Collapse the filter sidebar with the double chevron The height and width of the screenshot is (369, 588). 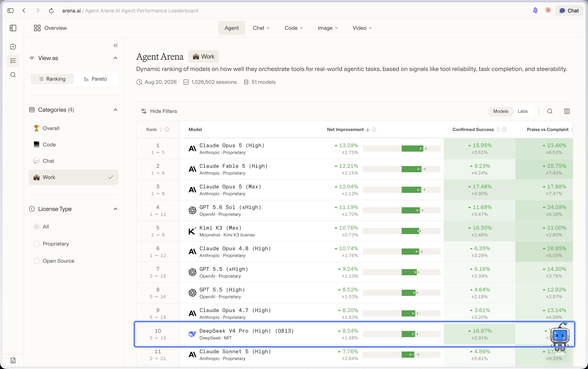(115, 46)
